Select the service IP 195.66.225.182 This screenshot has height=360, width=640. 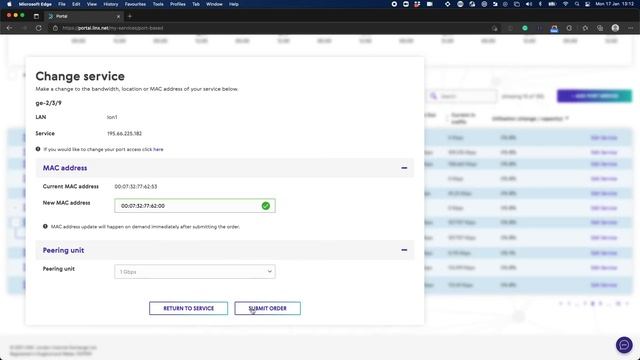[x=124, y=133]
